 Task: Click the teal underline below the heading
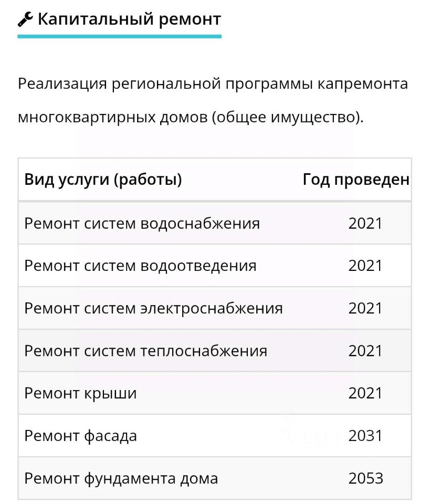(x=119, y=36)
